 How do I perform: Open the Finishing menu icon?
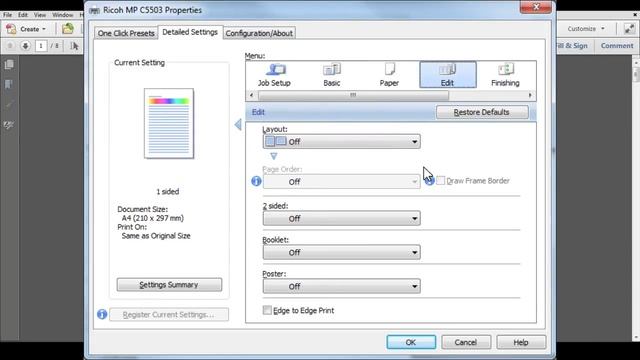coord(505,75)
